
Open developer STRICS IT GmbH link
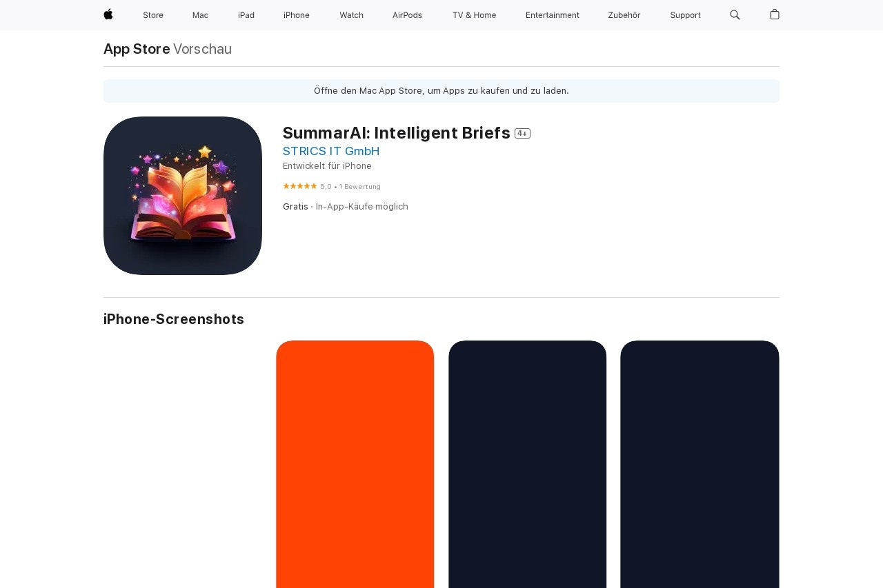[331, 151]
